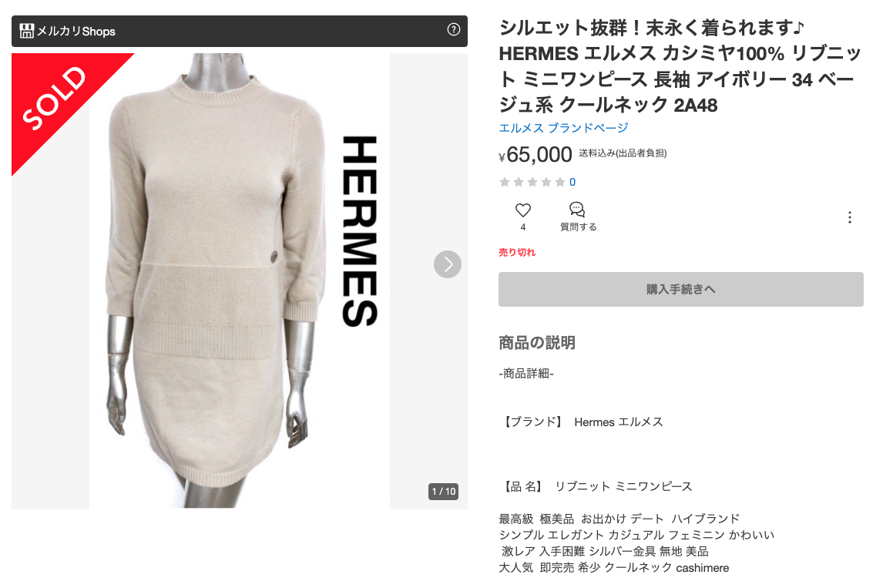Image resolution: width=883 pixels, height=588 pixels.
Task: Click the 商品の説明 section heading
Action: coord(537,342)
